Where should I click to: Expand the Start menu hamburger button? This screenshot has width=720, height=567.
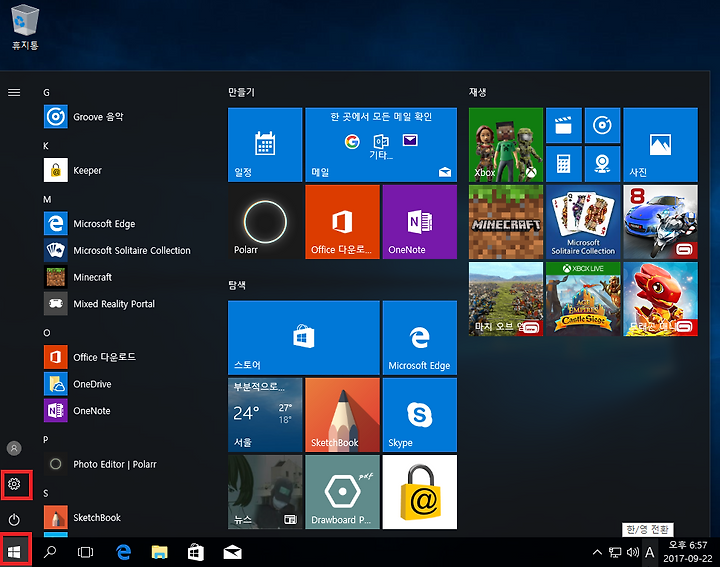point(14,92)
